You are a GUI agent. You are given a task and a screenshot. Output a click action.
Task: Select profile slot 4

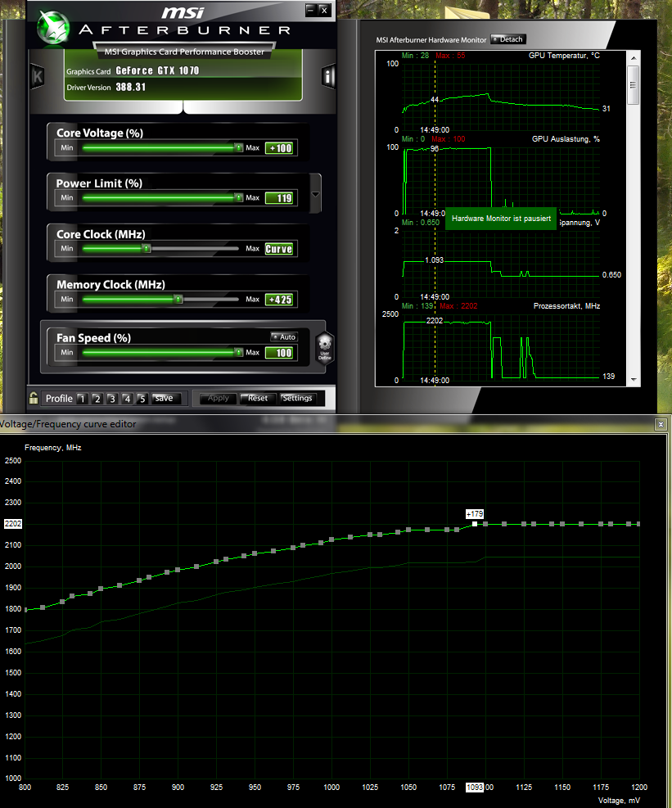(127, 399)
